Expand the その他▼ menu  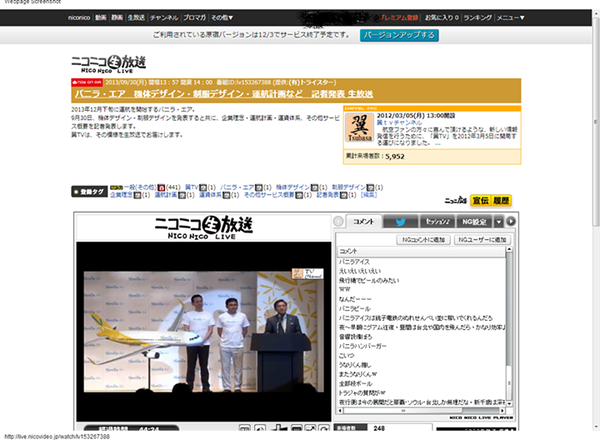point(222,18)
